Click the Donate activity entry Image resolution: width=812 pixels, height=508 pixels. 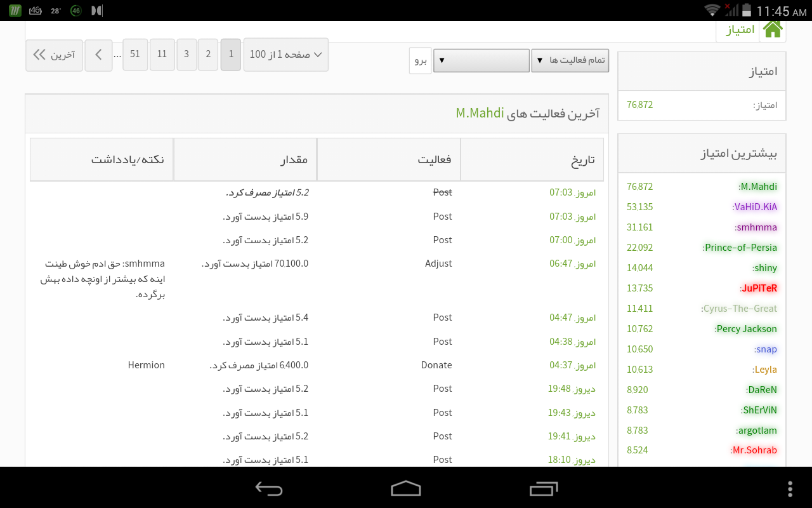pos(436,365)
